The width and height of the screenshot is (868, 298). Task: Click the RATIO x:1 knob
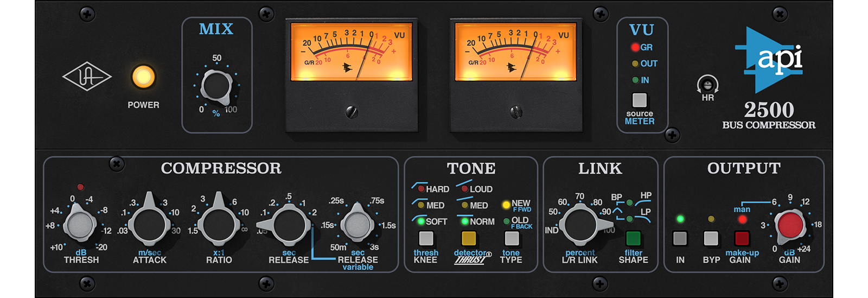tap(219, 224)
